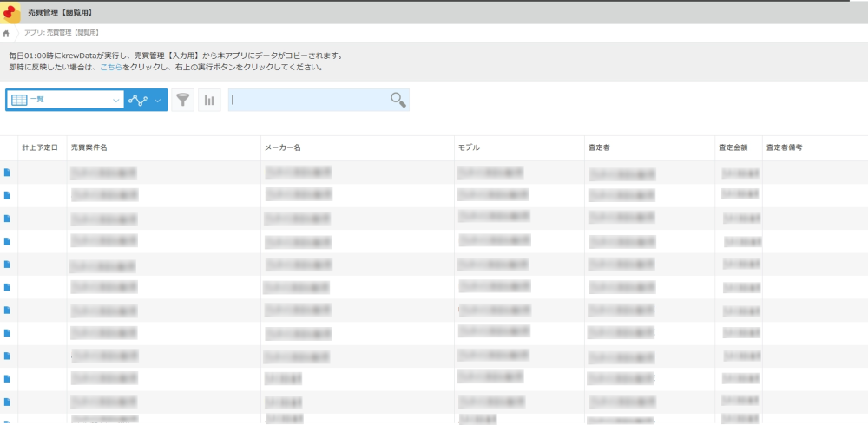Open record details icon of the topmost row
This screenshot has width=868, height=425.
click(x=7, y=173)
